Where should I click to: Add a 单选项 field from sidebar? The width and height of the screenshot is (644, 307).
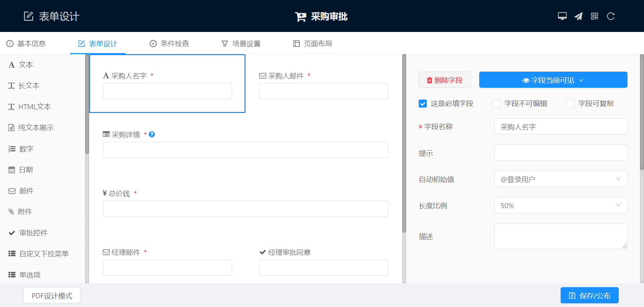(x=42, y=274)
